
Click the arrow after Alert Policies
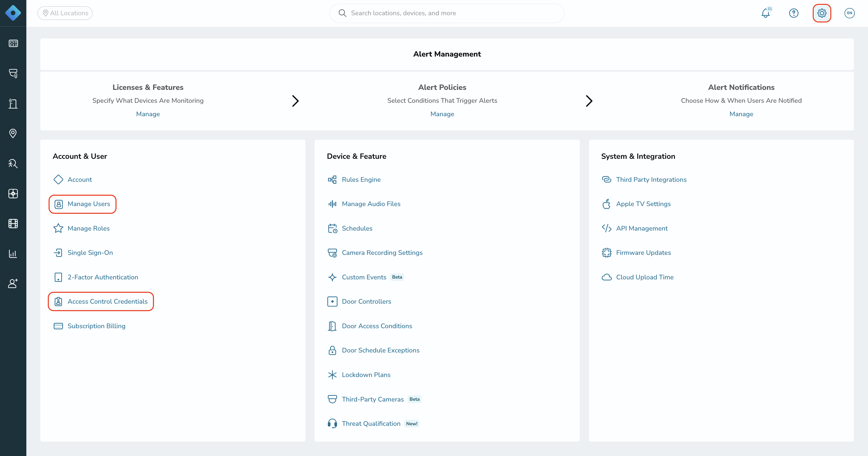point(589,101)
